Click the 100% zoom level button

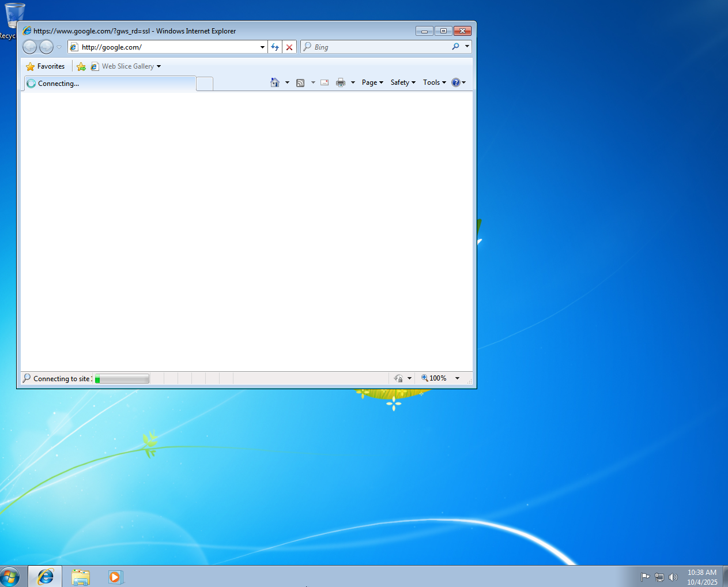(434, 378)
